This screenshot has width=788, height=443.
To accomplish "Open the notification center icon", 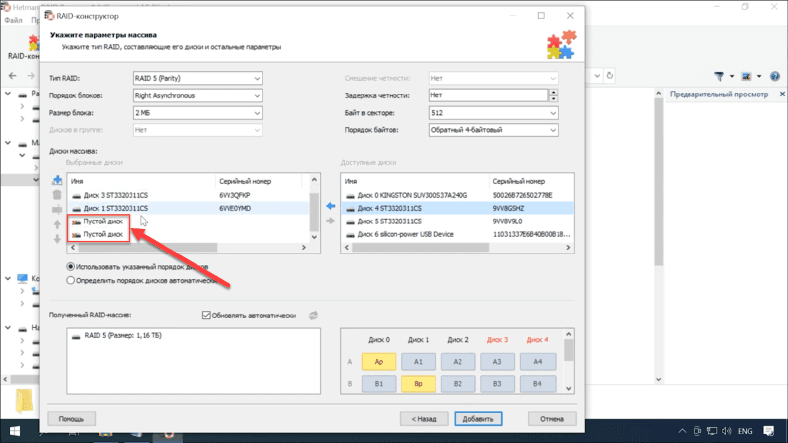I will coord(769,431).
